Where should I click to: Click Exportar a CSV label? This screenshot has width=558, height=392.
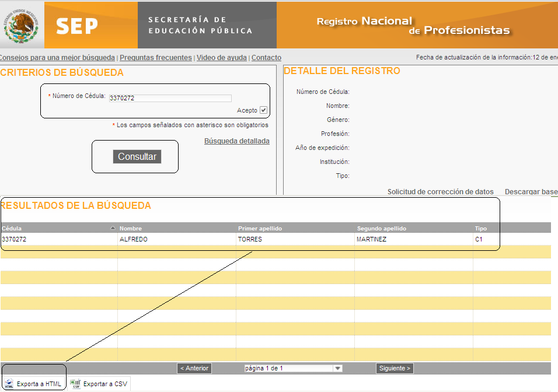[x=105, y=384]
